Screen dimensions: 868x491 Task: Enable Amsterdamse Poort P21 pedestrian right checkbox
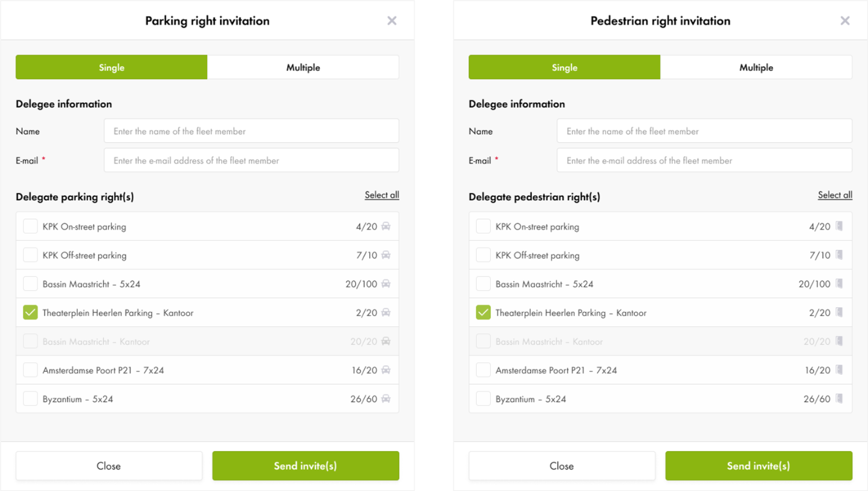point(483,370)
